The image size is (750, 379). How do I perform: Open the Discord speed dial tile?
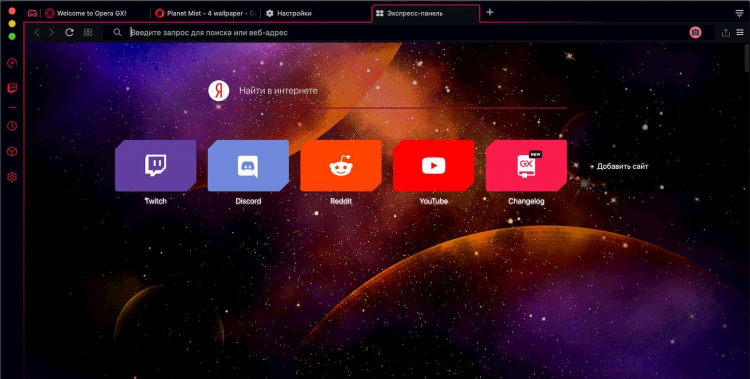pos(248,166)
